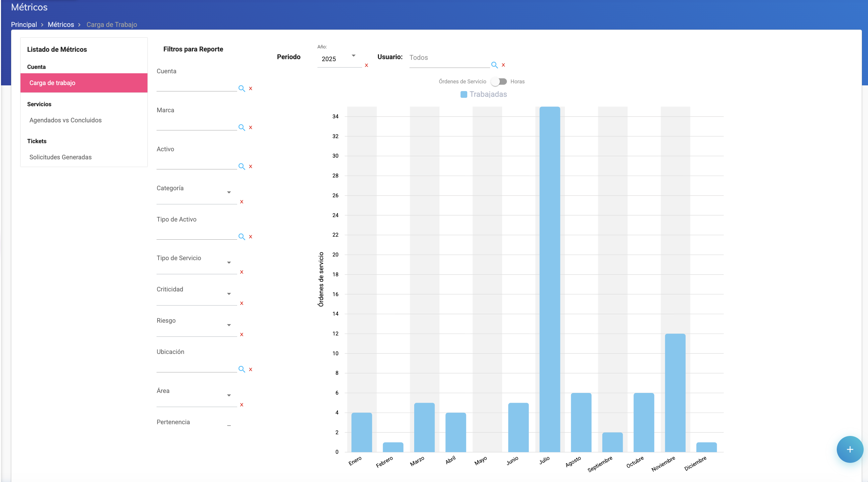Clear the Categoría filter with red X
Screen dimensions: 868x482
coord(242,202)
